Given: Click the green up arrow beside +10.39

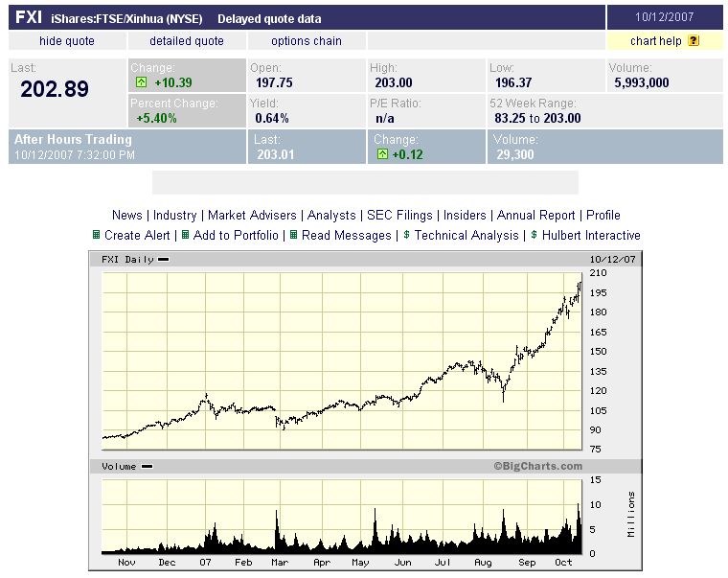Looking at the screenshot, I should click(141, 84).
